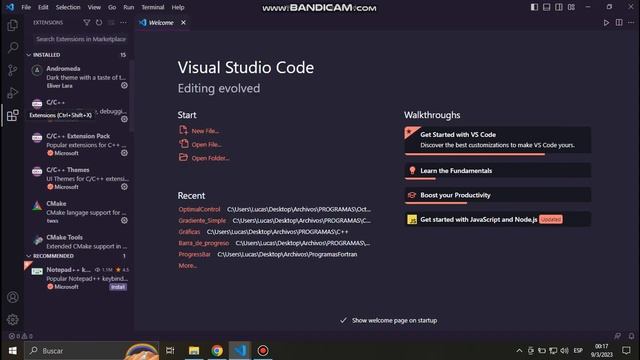The image size is (640, 360).
Task: Toggle the primary side bar layout icon
Action: point(534,7)
